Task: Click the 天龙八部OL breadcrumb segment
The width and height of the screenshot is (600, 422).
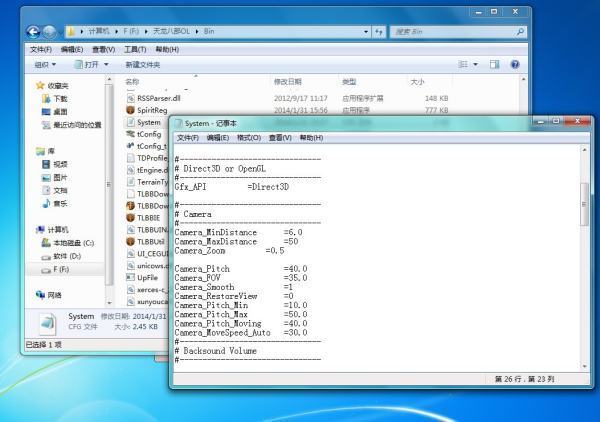Action: coord(171,31)
